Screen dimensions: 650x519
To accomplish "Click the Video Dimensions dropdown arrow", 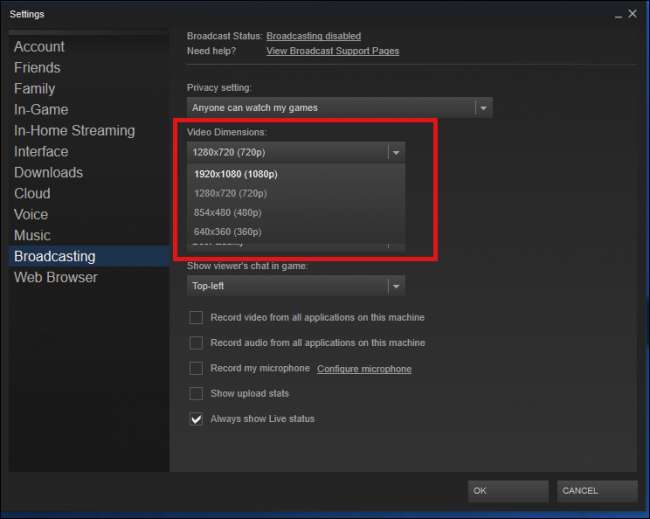I will [x=396, y=153].
